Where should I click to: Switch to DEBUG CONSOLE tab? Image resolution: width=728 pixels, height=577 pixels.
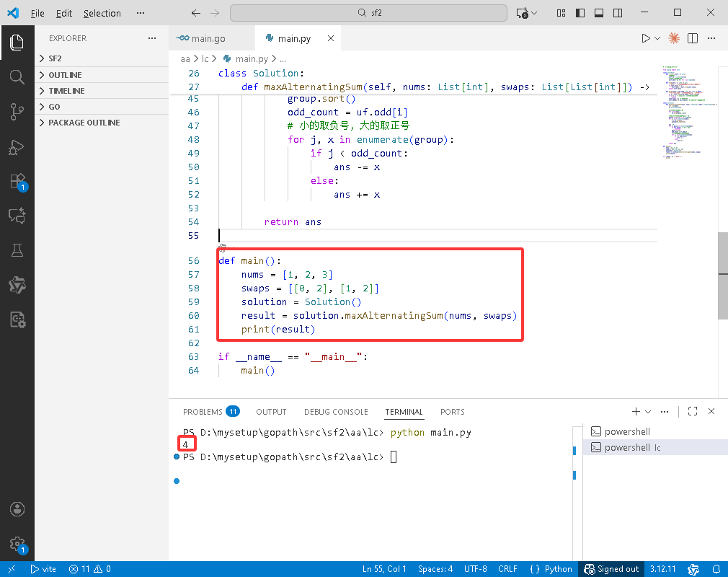coord(336,412)
